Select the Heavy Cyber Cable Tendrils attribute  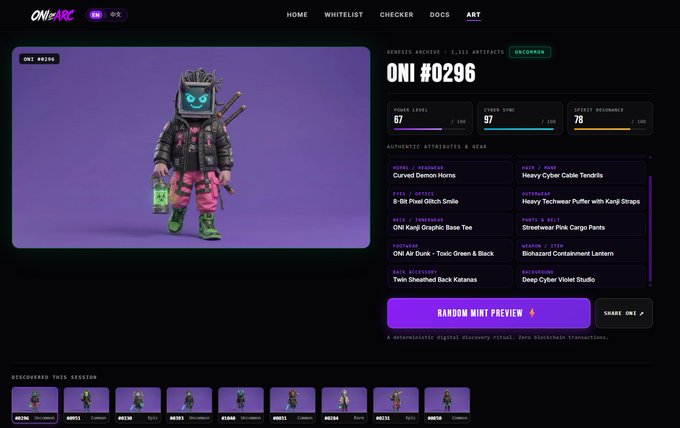(x=581, y=172)
